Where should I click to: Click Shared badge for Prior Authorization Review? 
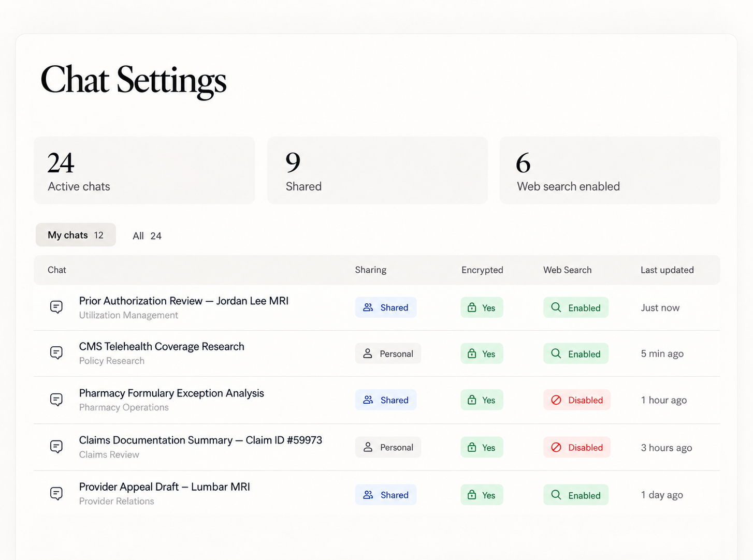(386, 307)
